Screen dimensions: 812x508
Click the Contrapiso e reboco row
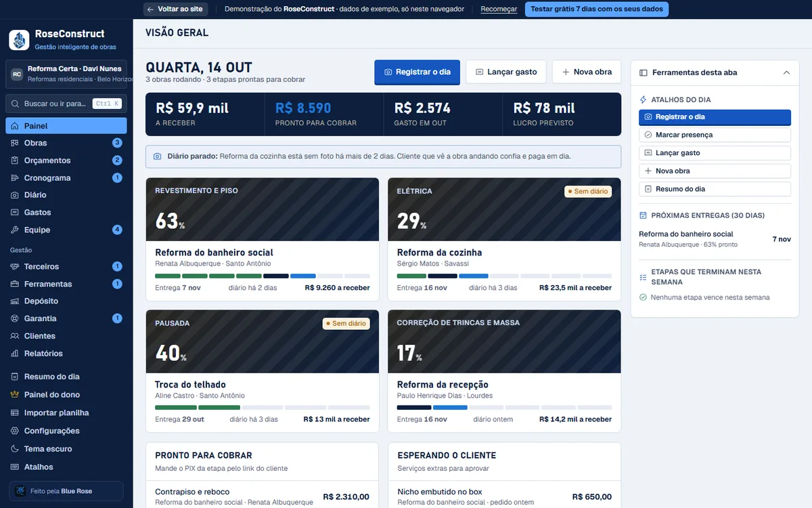point(263,496)
